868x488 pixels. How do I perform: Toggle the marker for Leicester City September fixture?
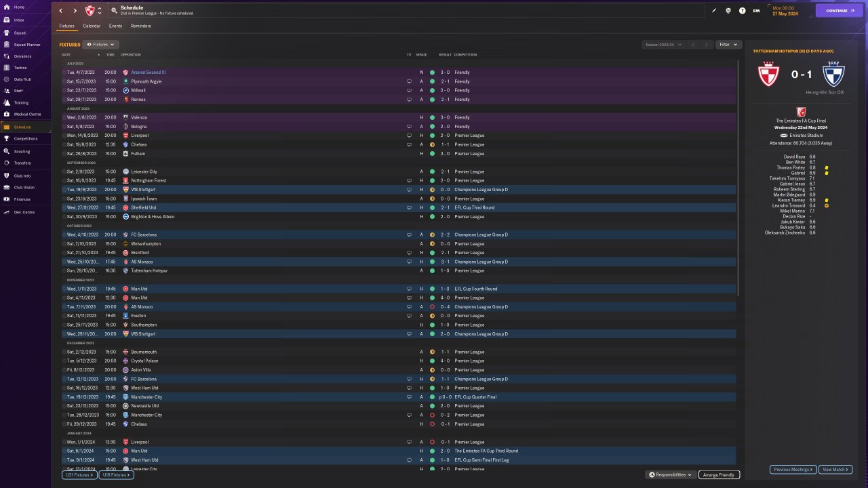point(64,171)
